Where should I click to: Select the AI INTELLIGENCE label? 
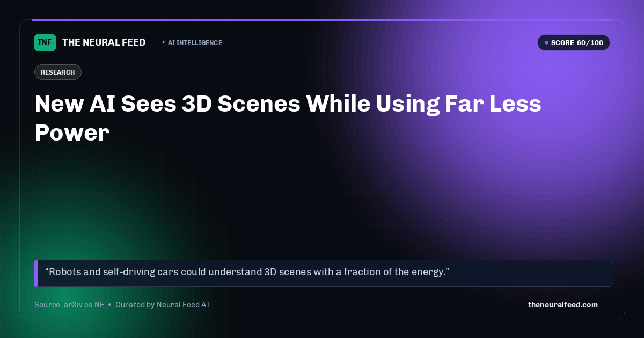coord(195,43)
